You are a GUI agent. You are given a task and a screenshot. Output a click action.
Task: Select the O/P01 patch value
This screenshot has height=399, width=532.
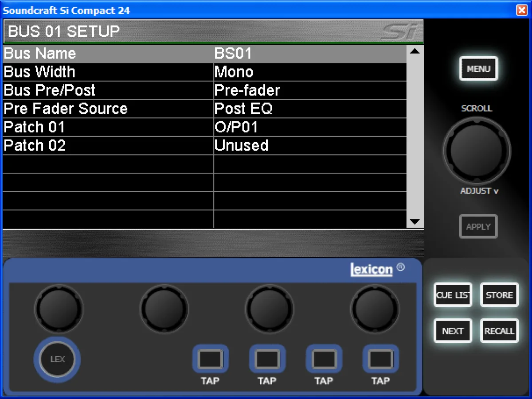tap(236, 128)
